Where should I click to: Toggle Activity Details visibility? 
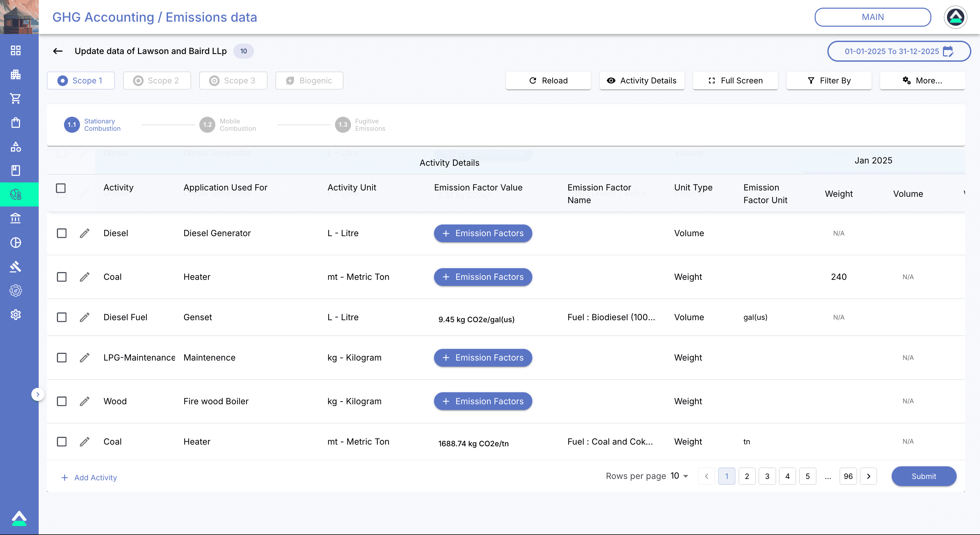(642, 81)
